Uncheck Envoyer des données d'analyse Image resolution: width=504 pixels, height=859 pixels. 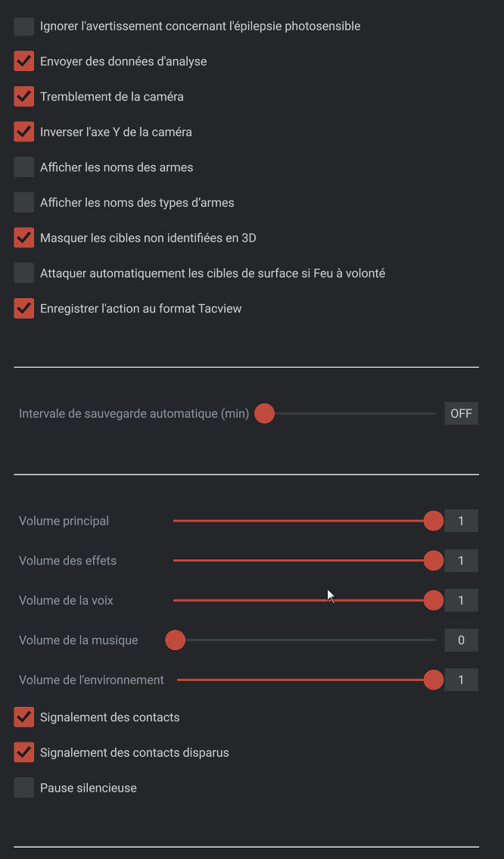click(x=24, y=61)
